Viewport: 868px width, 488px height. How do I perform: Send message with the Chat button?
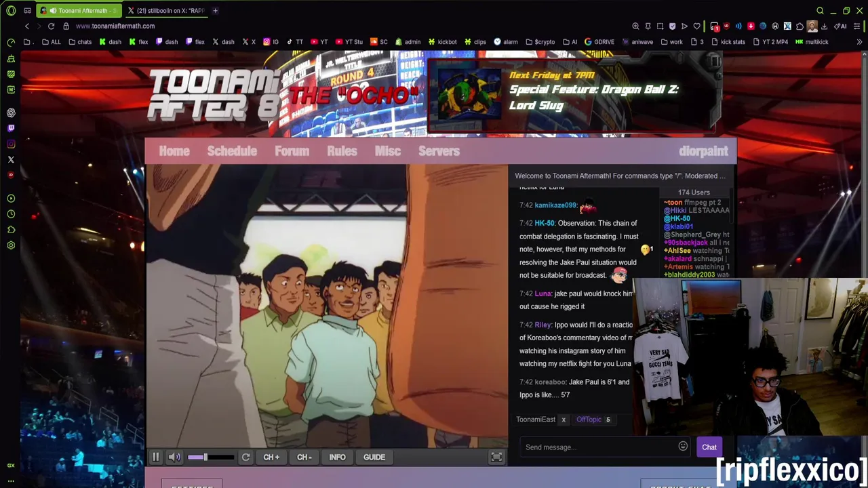pos(709,447)
